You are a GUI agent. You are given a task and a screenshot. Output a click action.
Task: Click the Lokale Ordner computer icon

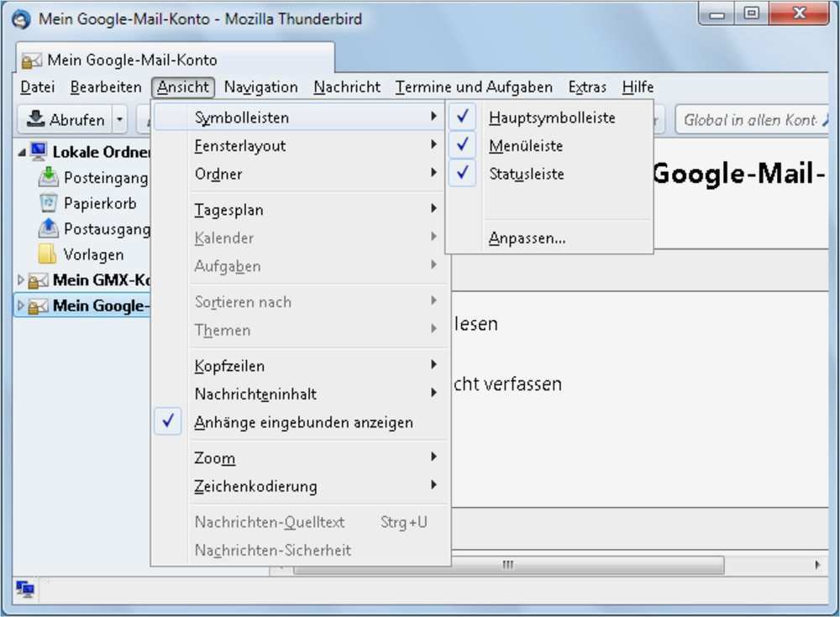[38, 152]
